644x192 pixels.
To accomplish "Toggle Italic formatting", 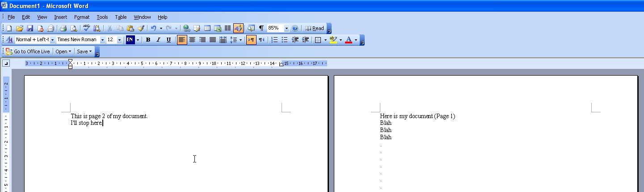I will tap(158, 40).
